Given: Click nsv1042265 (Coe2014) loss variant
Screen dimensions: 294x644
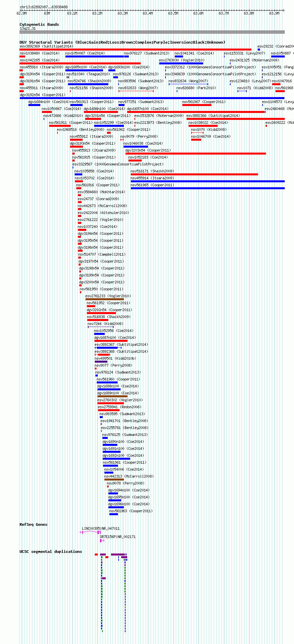Looking at the screenshot, I should [80, 63].
